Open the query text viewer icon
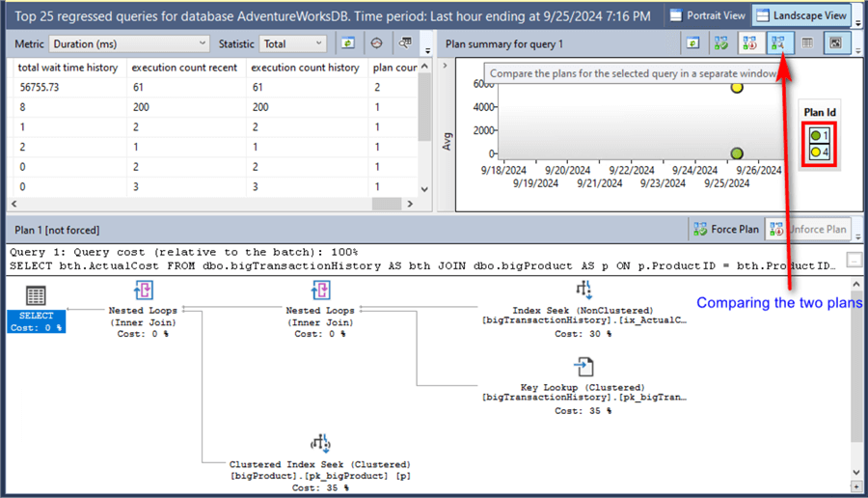 pos(405,43)
